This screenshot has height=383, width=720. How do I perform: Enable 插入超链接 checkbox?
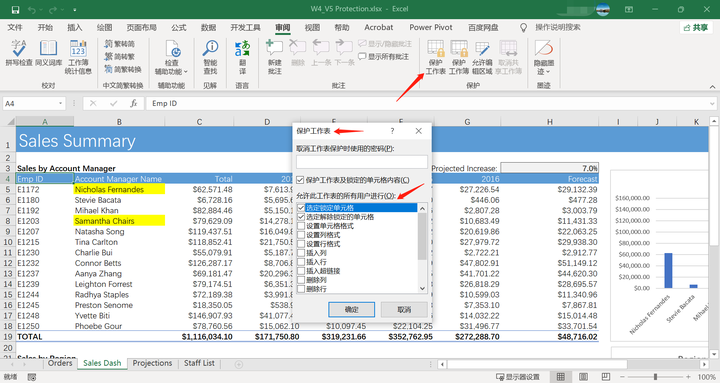pyautogui.click(x=301, y=271)
